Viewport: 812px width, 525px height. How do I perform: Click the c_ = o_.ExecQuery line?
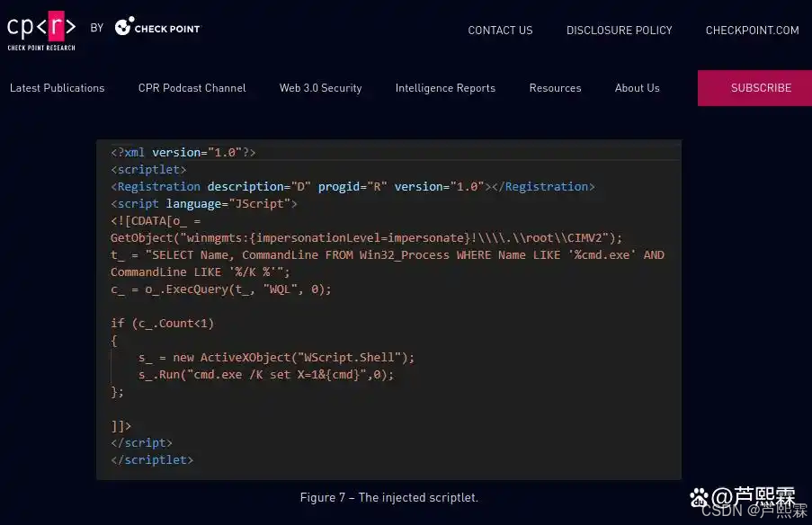[x=220, y=289]
